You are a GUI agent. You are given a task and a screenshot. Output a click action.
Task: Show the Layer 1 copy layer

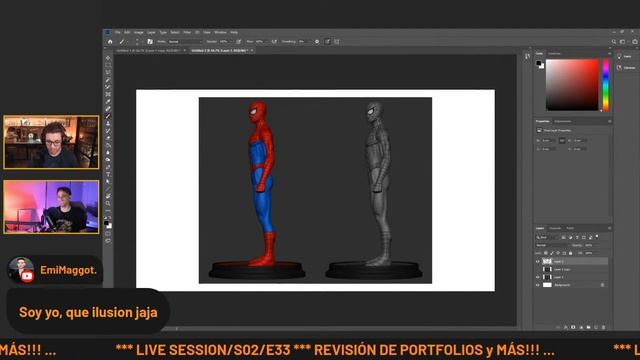(x=538, y=269)
